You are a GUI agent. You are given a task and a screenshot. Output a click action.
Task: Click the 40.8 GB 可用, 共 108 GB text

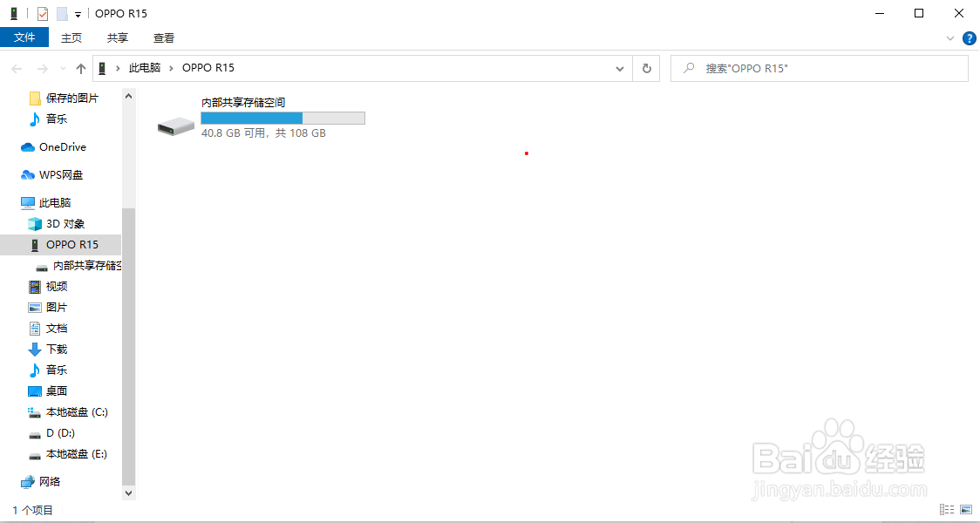tap(264, 133)
